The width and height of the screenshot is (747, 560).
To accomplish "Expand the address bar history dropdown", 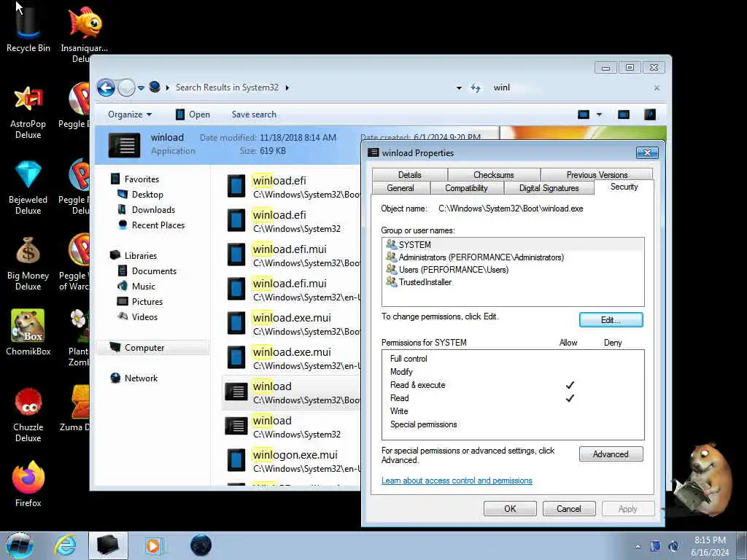I will click(459, 88).
